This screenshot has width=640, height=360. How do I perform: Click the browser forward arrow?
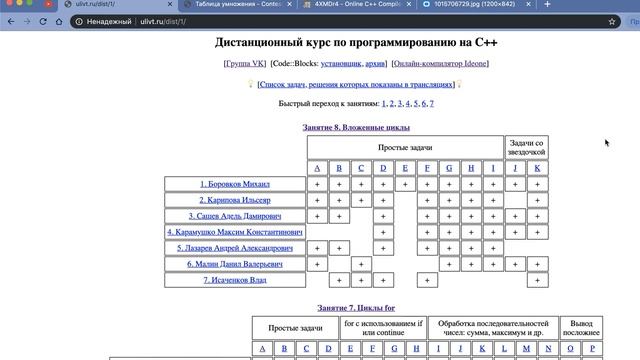[x=27, y=22]
